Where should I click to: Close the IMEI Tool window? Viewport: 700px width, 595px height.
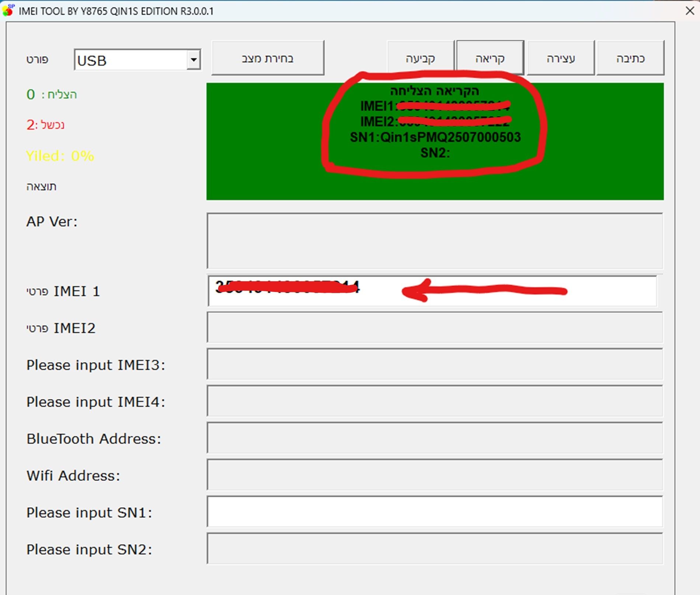[690, 11]
